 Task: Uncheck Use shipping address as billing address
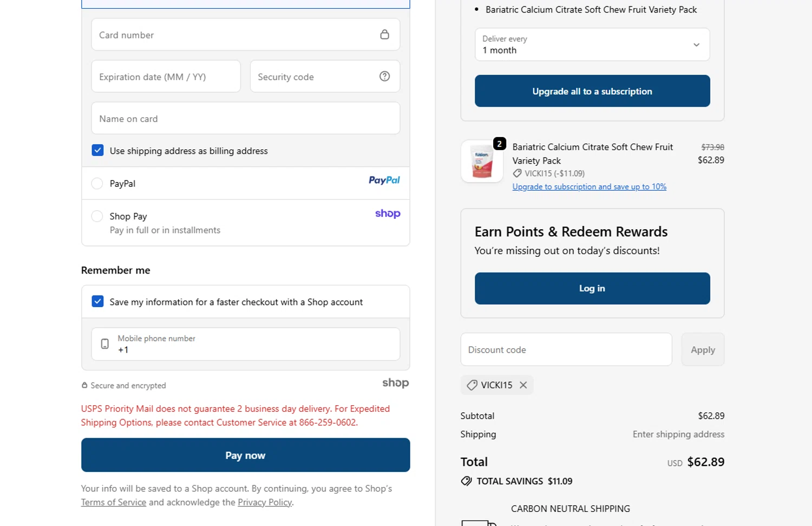(x=97, y=151)
